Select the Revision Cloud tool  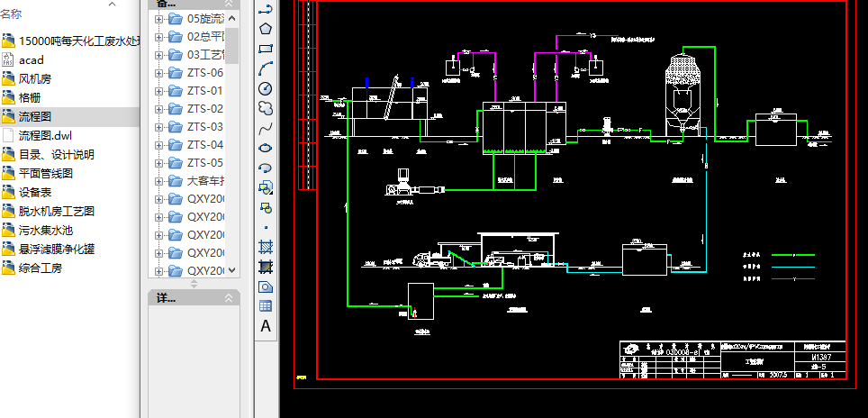266,108
